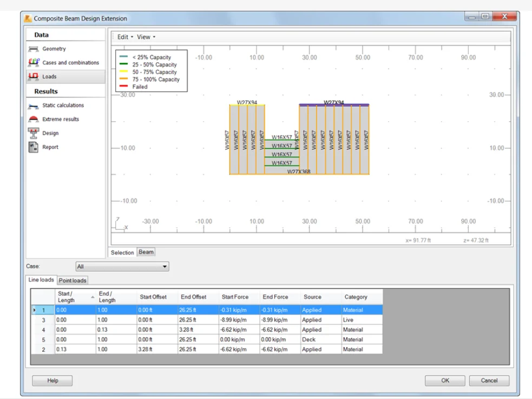532x399 pixels.
Task: Click the red Failed legend swatch
Action: click(x=123, y=87)
